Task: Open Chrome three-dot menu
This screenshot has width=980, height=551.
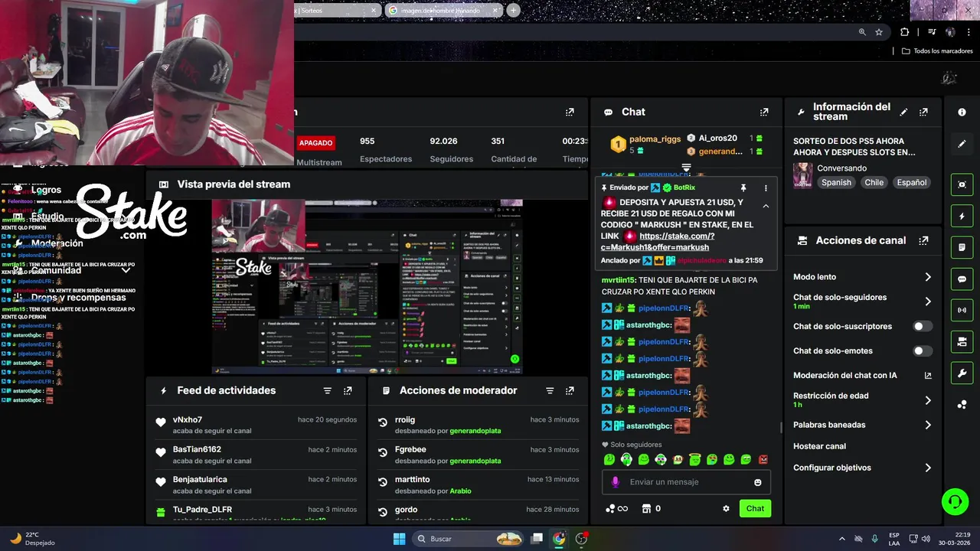Action: [969, 32]
